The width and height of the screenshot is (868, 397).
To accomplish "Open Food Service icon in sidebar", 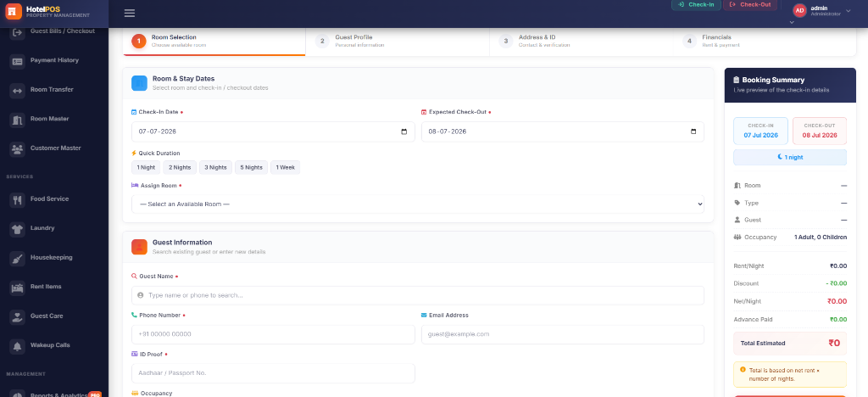I will pos(17,199).
